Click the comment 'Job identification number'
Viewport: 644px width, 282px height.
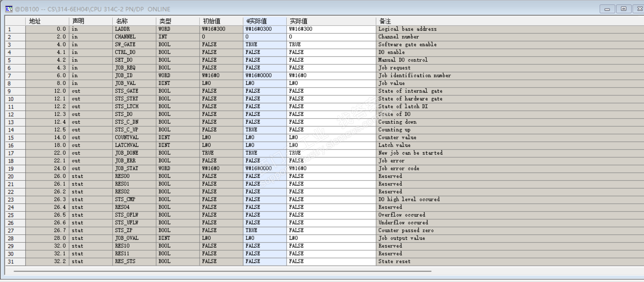click(415, 76)
